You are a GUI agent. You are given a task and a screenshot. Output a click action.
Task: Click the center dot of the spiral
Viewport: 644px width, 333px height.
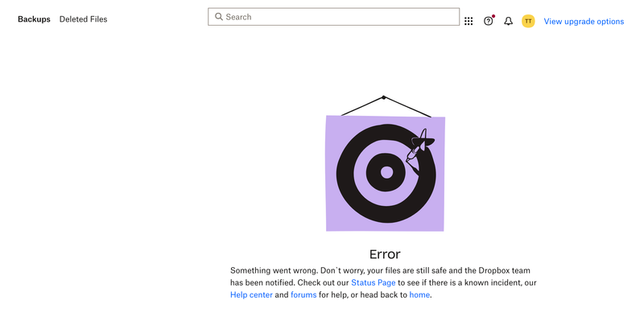tap(386, 172)
